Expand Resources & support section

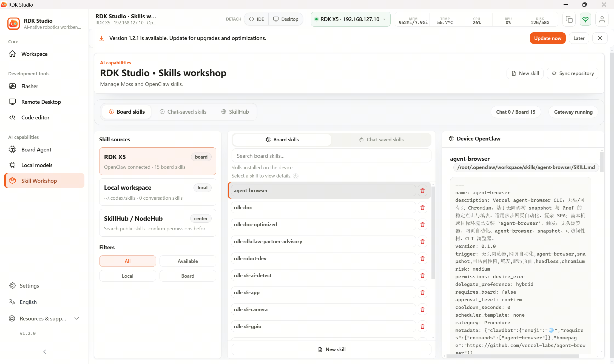[44, 319]
